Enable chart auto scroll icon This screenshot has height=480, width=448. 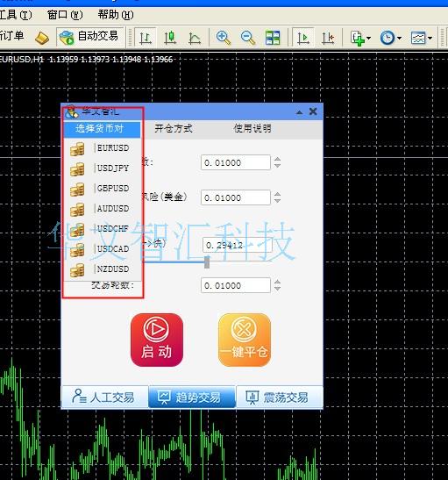[303, 38]
